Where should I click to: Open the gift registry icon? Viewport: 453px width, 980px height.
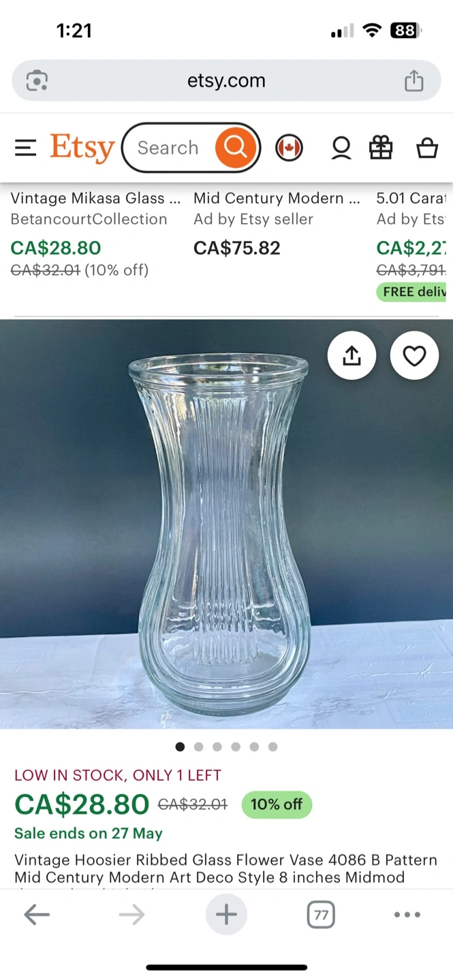(381, 148)
